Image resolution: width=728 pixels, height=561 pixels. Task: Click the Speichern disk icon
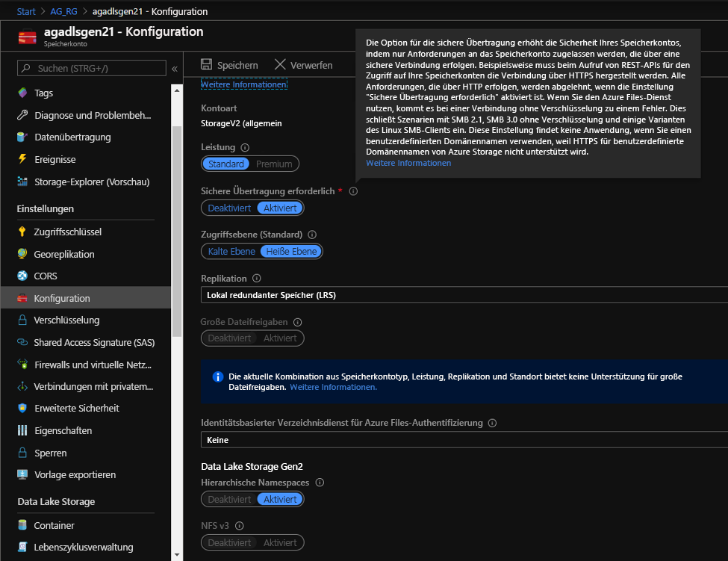tap(206, 64)
